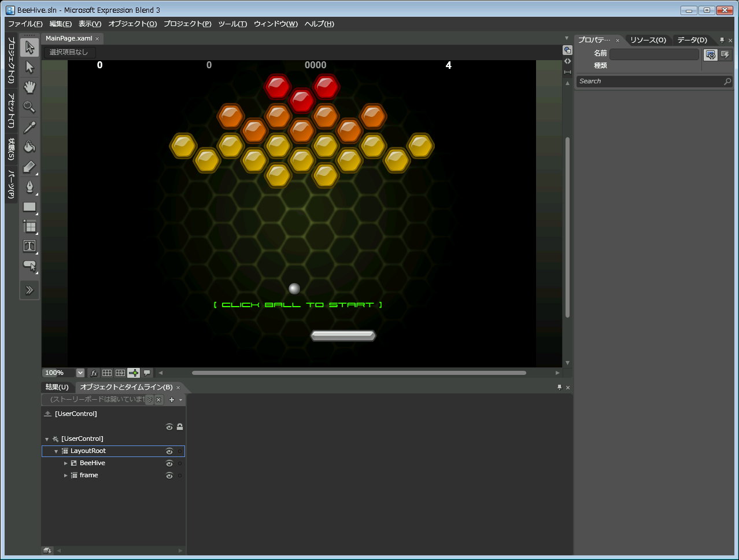Toggle visibility of LayoutRoot element
Image resolution: width=739 pixels, height=560 pixels.
pyautogui.click(x=169, y=451)
